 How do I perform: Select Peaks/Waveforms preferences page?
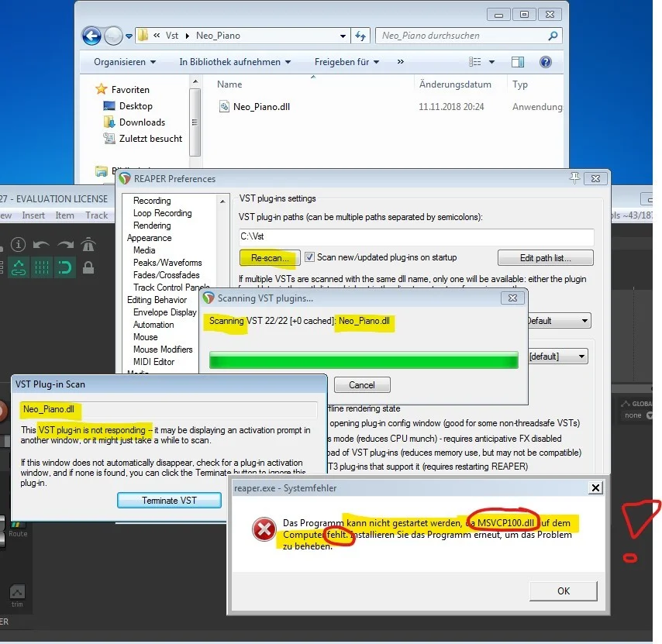pos(167,263)
